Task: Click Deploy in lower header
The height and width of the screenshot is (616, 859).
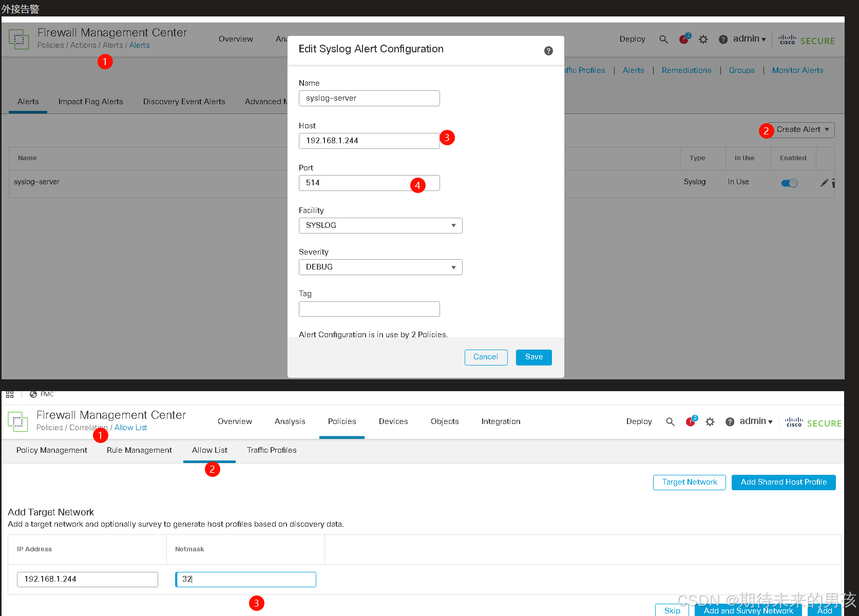Action: (x=639, y=421)
